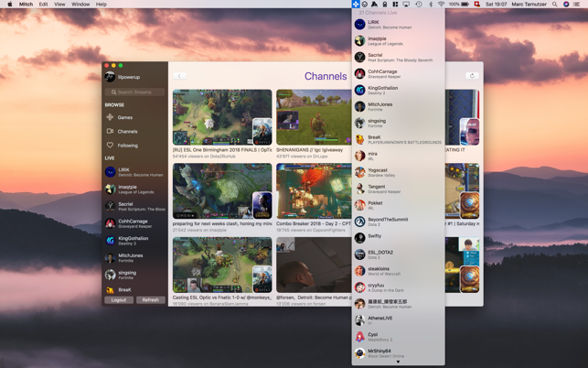Open CohhCarnage avatar in sidebar Live list

click(110, 223)
